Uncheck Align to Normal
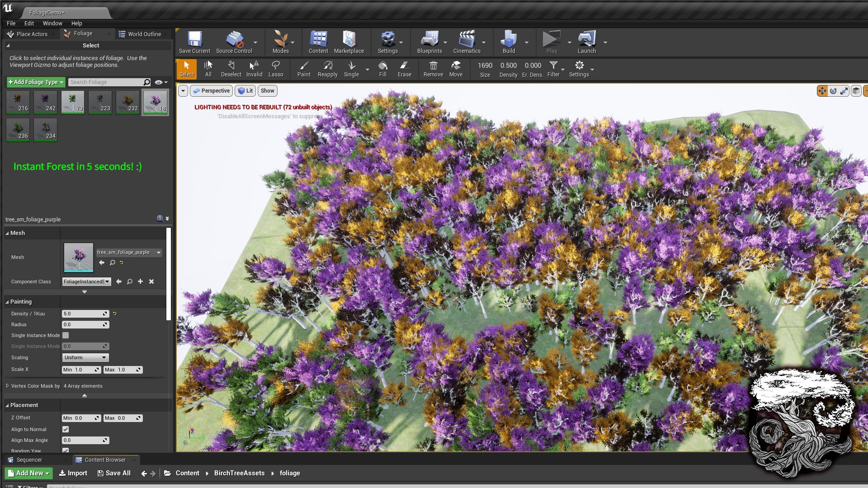The image size is (868, 488). 66,429
